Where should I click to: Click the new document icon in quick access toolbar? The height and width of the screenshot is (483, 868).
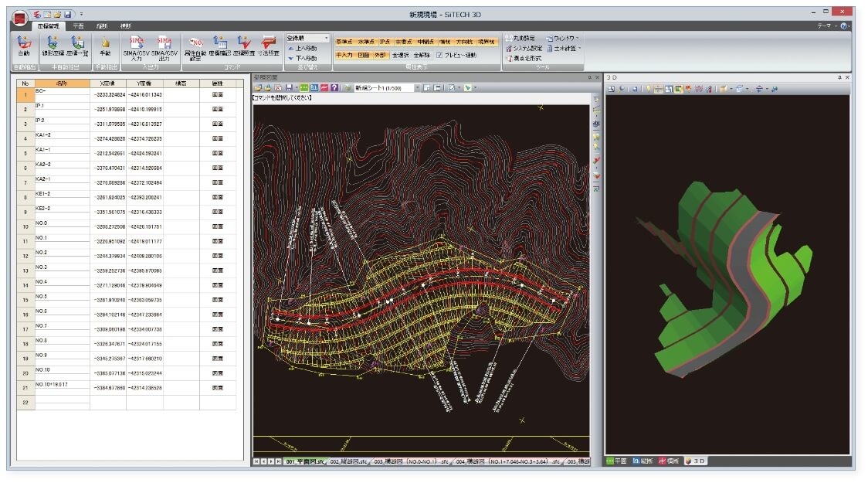[47, 14]
